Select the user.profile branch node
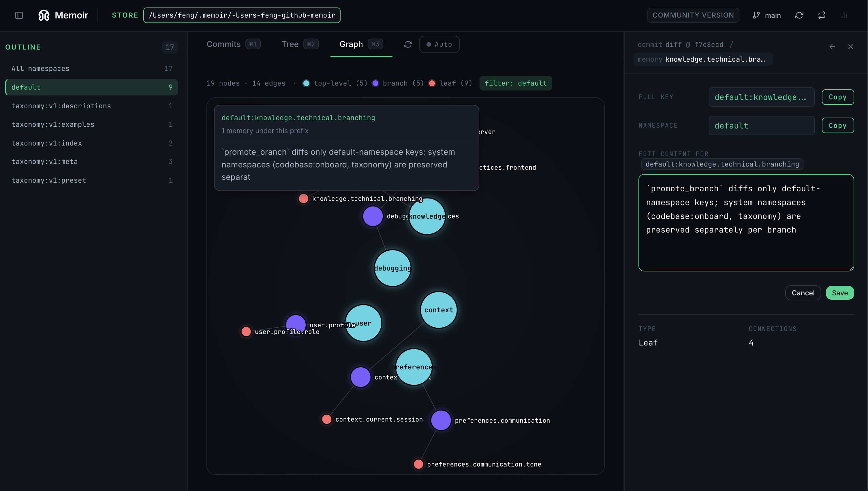This screenshot has height=491, width=868. coord(296,325)
